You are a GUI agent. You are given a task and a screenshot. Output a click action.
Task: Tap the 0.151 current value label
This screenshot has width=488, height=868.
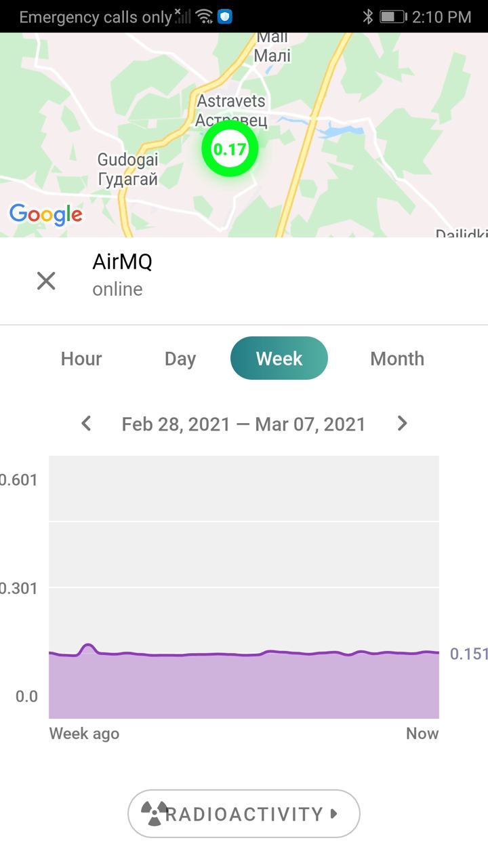[x=469, y=654]
